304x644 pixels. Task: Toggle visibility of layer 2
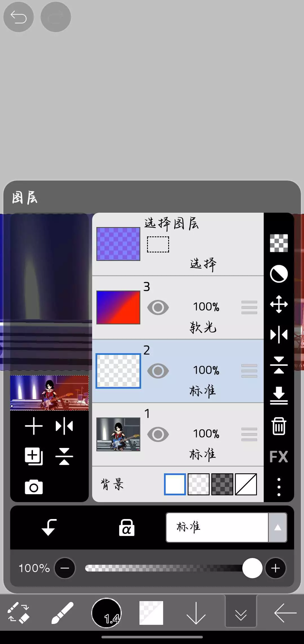tap(158, 371)
